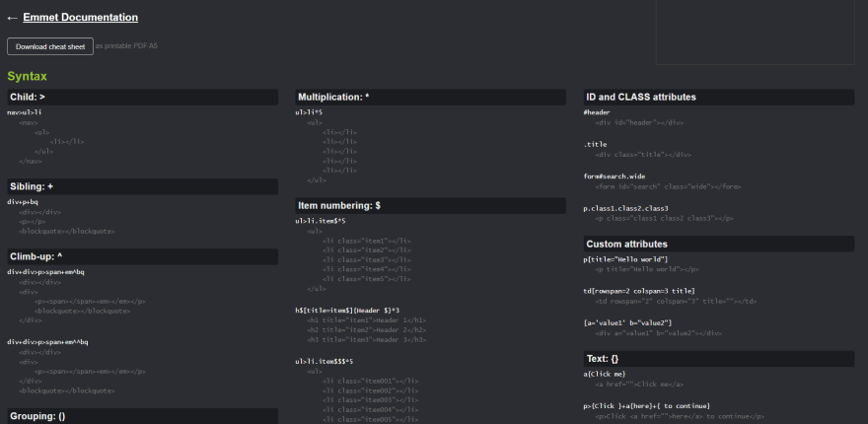Click the back arrow beside Emmet Documentation
The width and height of the screenshot is (868, 424).
[x=13, y=18]
